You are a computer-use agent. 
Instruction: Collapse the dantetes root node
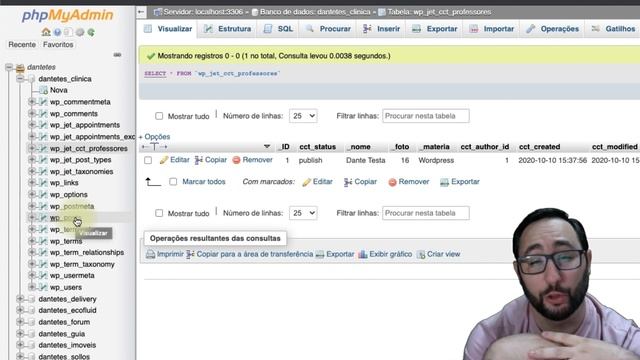point(9,67)
